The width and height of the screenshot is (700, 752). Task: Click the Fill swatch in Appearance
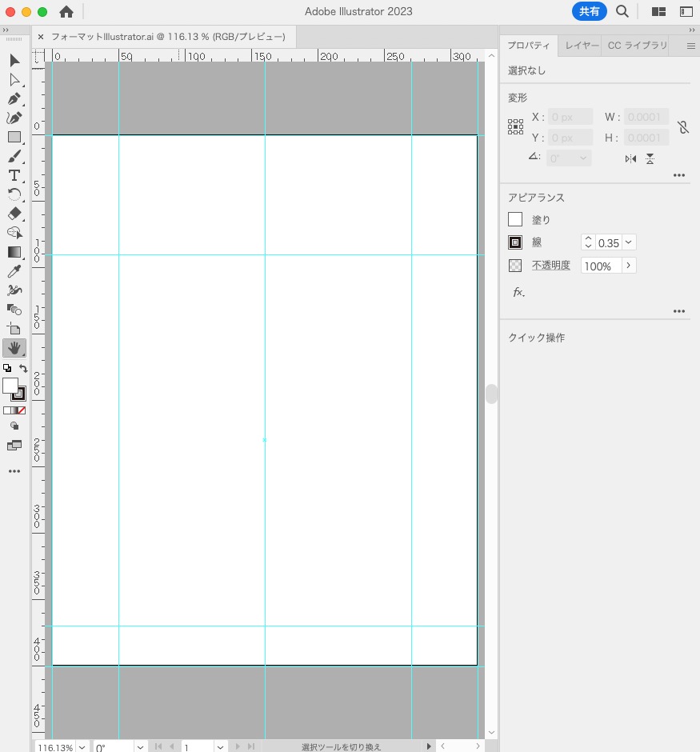coord(515,219)
